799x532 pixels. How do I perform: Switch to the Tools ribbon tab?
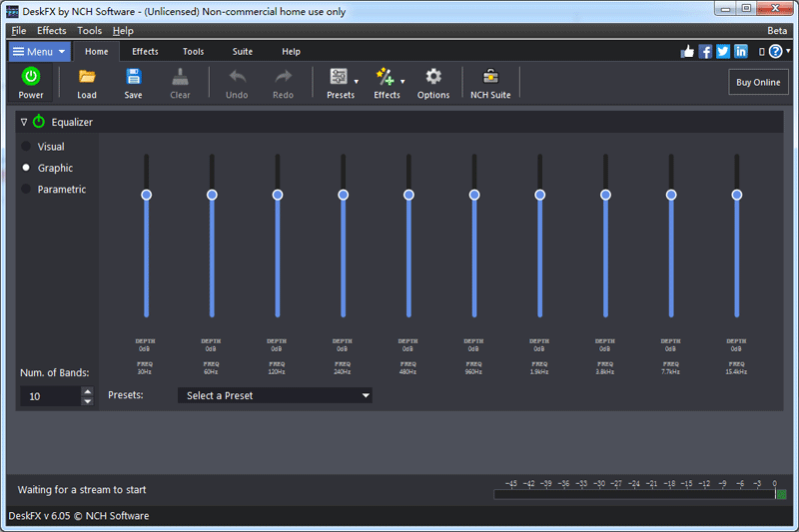click(193, 52)
